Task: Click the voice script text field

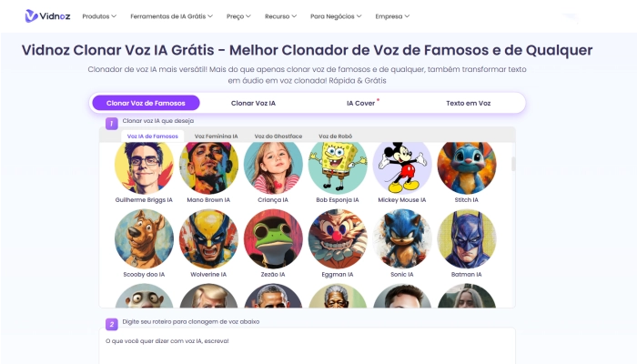Action: [x=308, y=346]
